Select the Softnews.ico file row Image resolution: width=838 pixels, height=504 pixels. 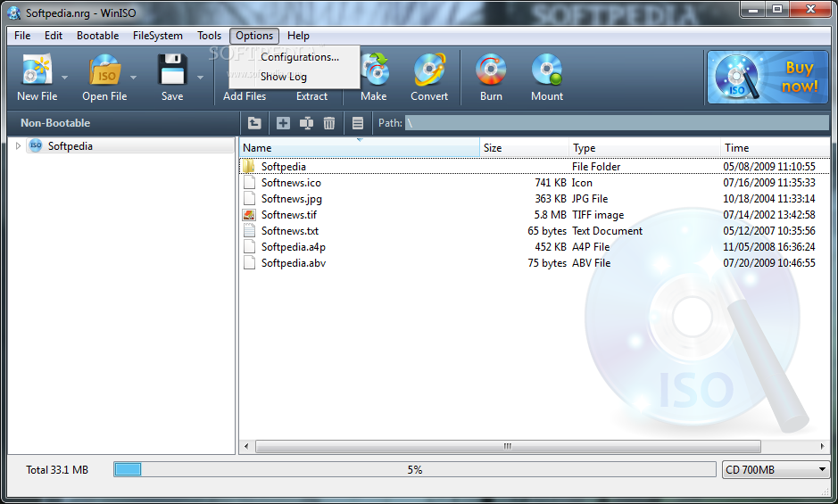[535, 182]
